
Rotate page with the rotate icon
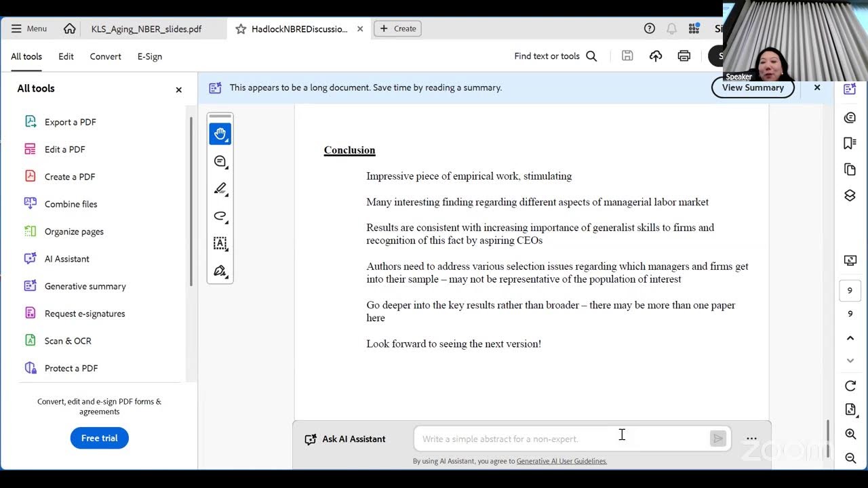(850, 386)
